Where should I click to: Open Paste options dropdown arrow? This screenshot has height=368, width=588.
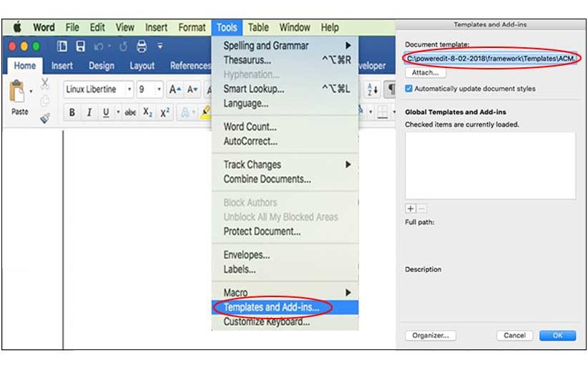click(31, 91)
